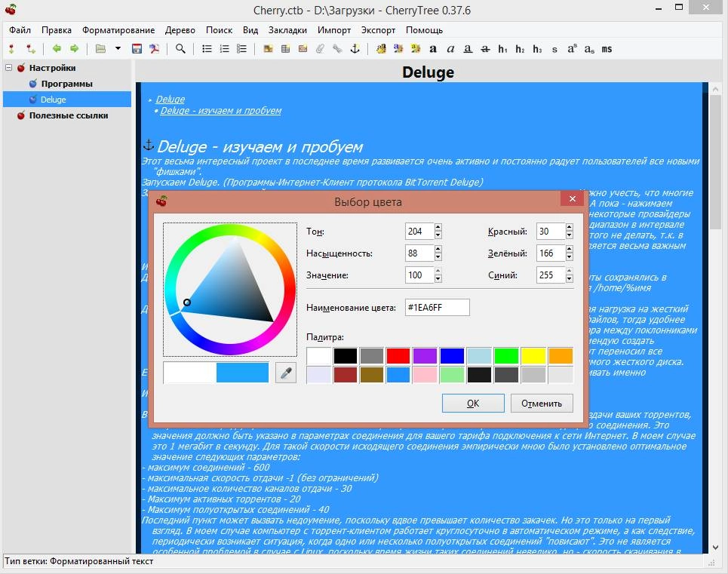The image size is (728, 574).
Task: Click the text background color icon
Action: (416, 49)
